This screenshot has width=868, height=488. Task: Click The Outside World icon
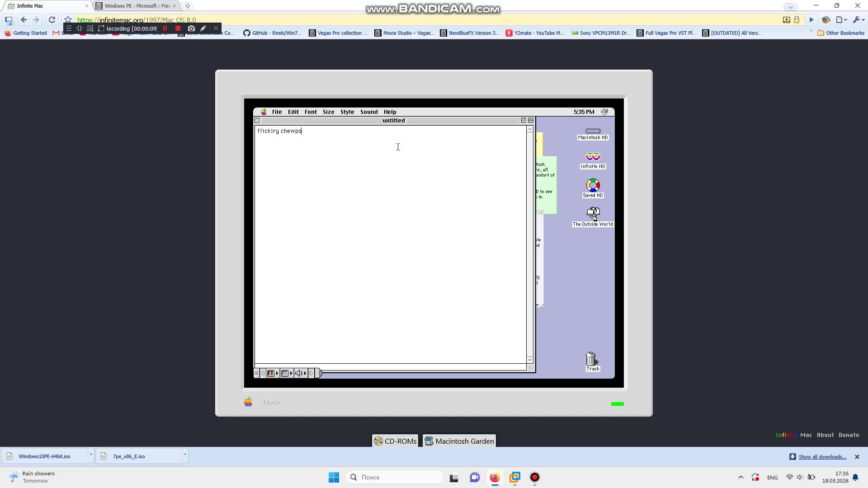point(593,213)
